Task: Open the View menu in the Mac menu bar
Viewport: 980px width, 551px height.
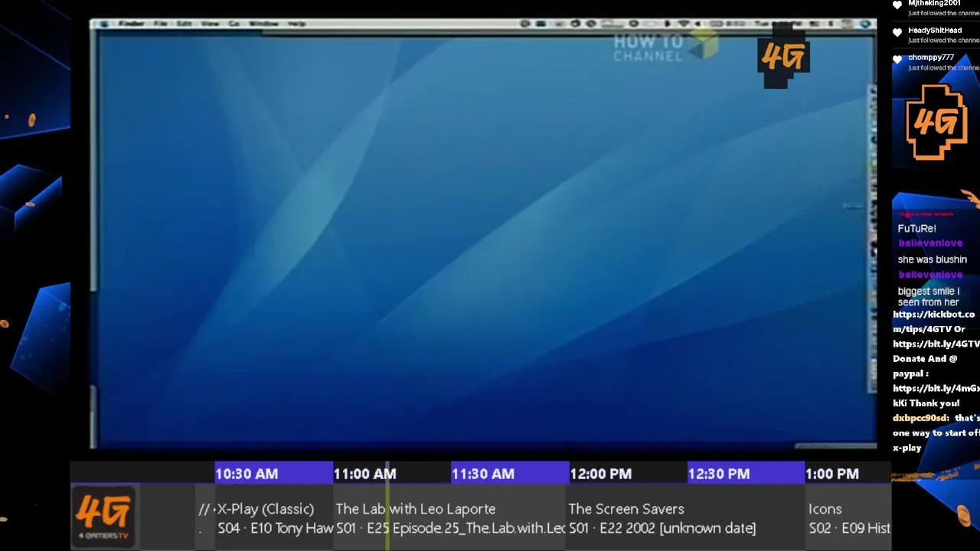Action: tap(210, 24)
